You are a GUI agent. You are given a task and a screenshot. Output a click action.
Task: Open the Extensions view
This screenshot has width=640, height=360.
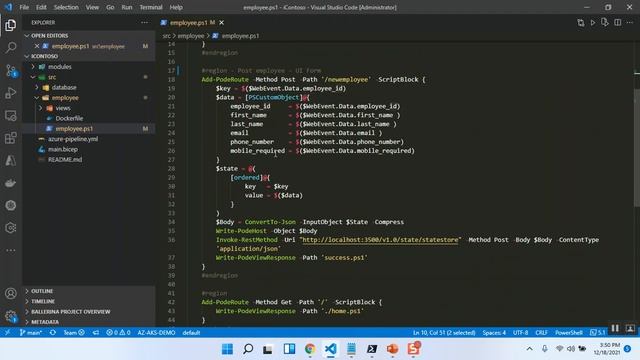click(x=11, y=138)
